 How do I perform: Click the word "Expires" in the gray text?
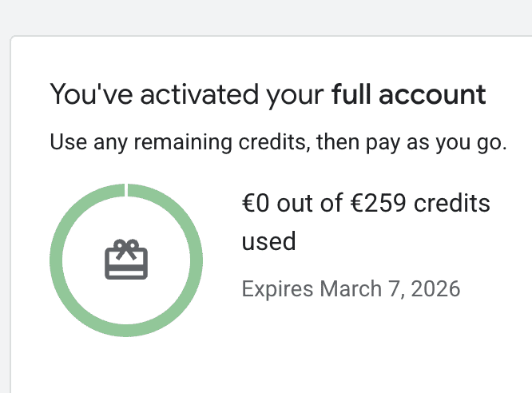tap(278, 288)
